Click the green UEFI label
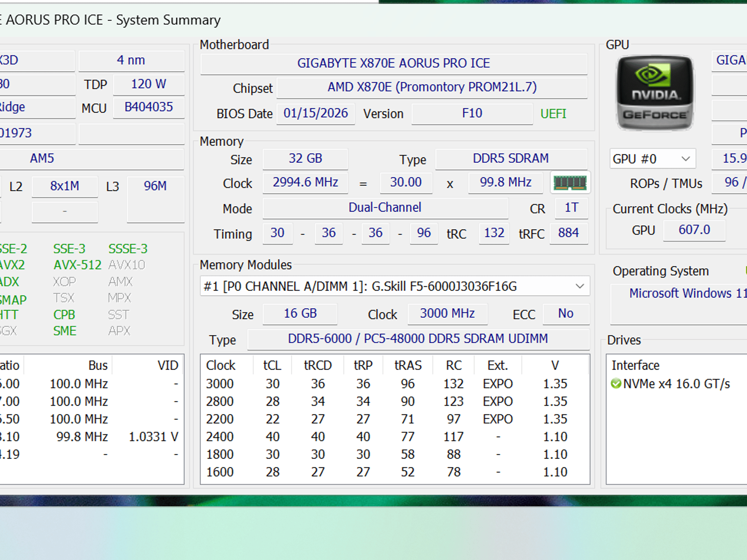 (x=553, y=114)
